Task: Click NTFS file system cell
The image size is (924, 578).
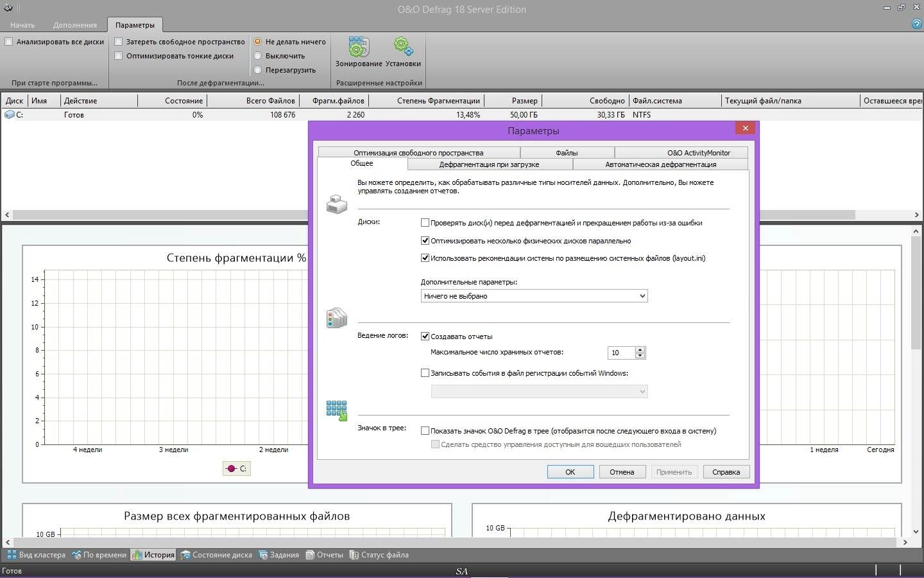Action: pyautogui.click(x=642, y=115)
